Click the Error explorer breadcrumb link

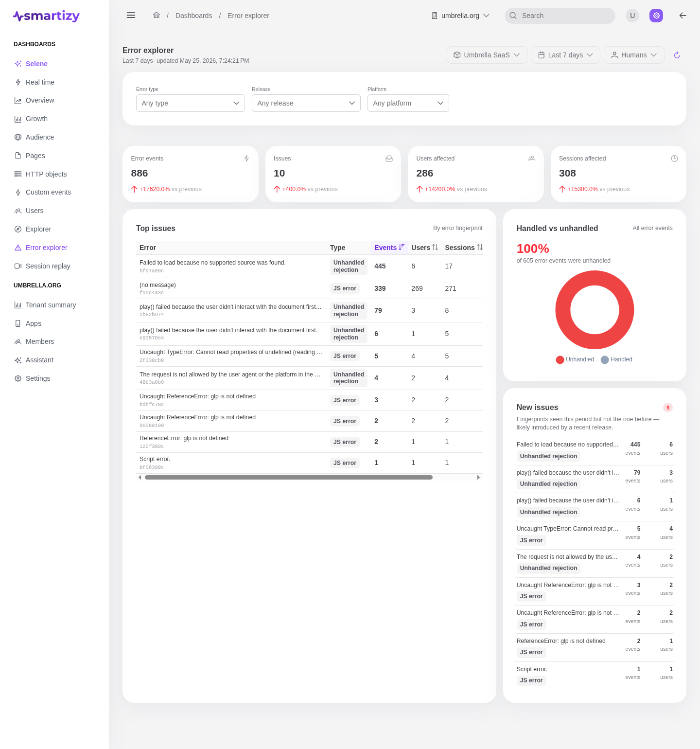pos(248,16)
